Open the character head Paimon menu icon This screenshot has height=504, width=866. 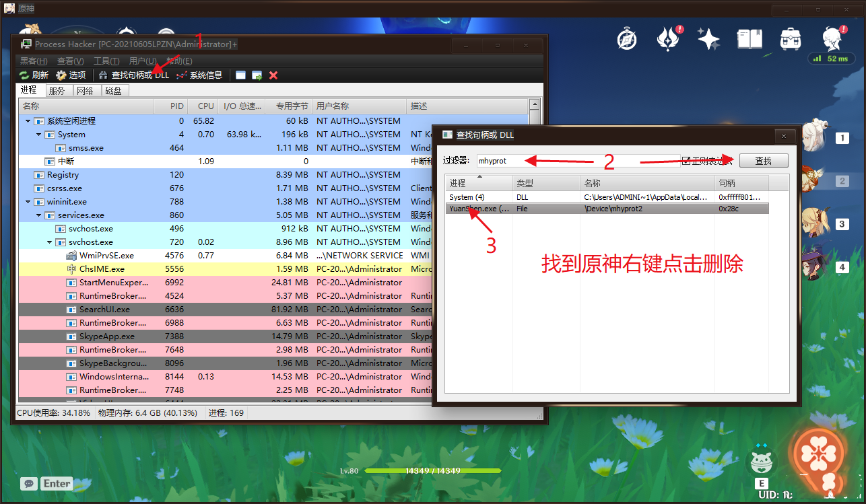[x=833, y=39]
